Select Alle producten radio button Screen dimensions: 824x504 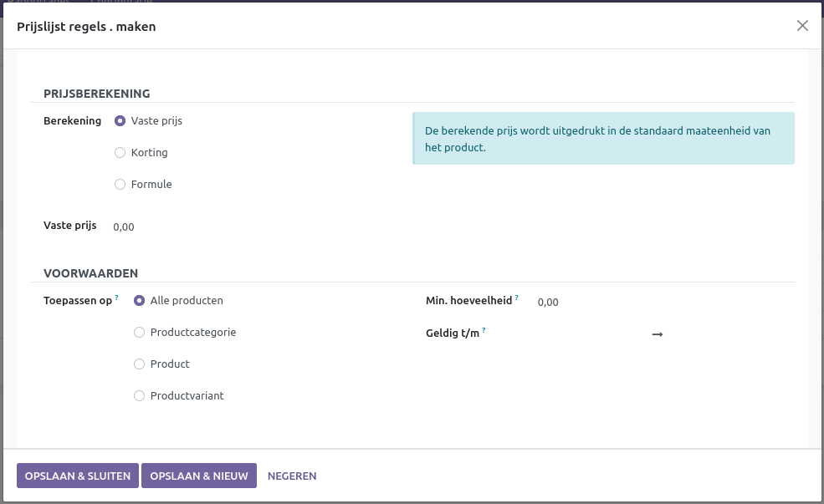(140, 301)
